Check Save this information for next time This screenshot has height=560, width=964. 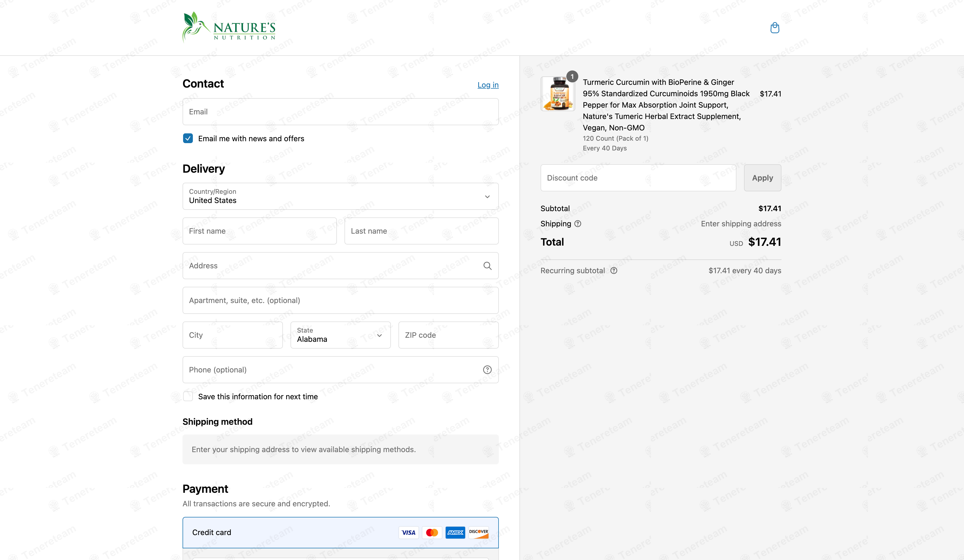(x=188, y=396)
